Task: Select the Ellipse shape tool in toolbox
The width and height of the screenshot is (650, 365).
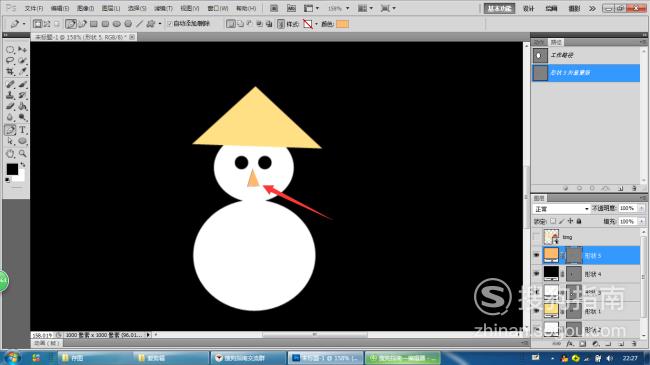Action: click(x=22, y=141)
